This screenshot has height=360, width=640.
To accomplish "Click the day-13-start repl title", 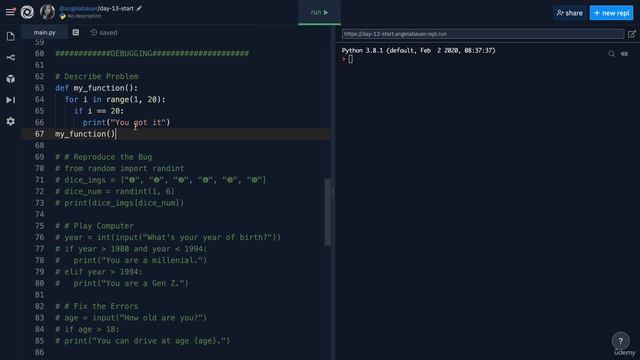I will (116, 8).
